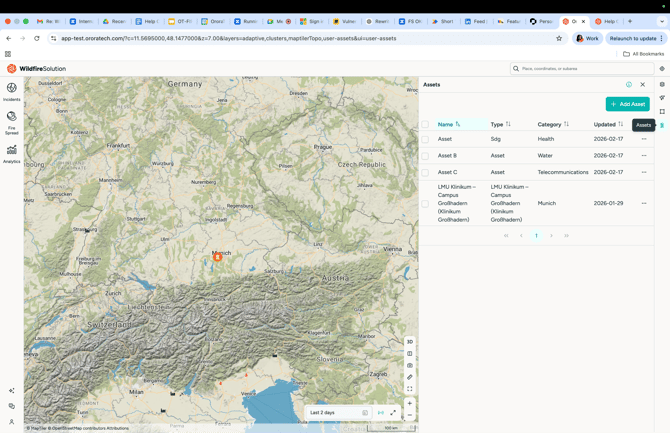670x433 pixels.
Task: Zoom out on the map
Action: tap(410, 415)
